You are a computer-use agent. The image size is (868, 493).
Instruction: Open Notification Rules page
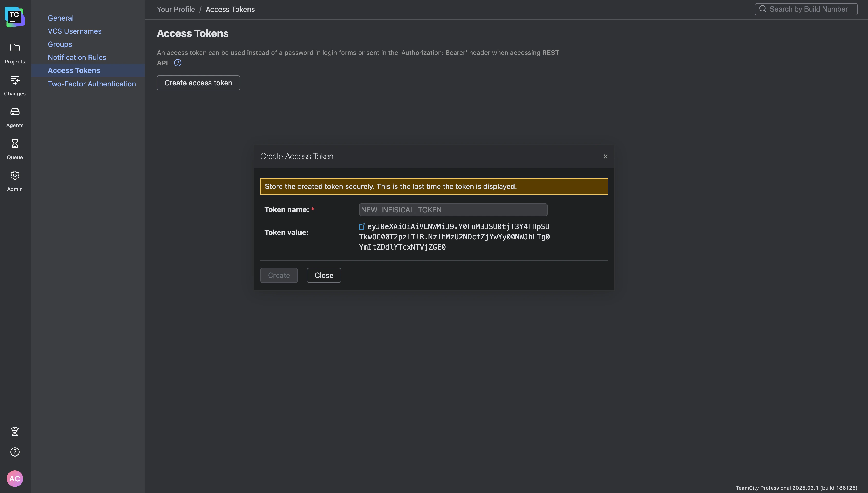point(77,57)
